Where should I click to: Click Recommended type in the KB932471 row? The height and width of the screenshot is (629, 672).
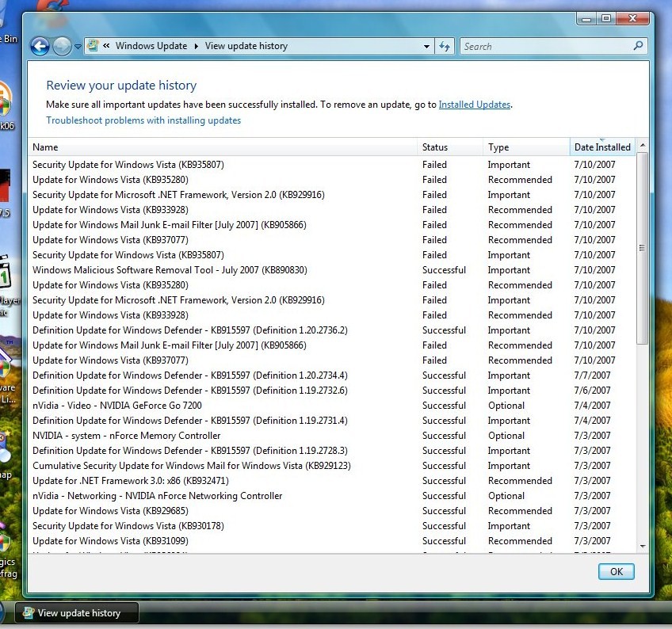click(520, 481)
